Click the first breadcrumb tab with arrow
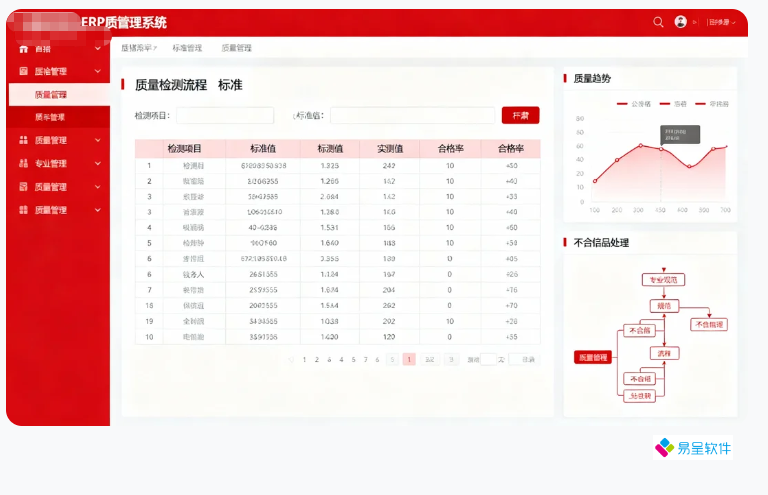The width and height of the screenshot is (768, 495). [139, 48]
